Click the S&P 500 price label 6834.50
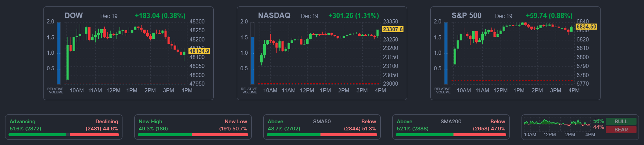Image resolution: width=644 pixels, height=145 pixels. (x=586, y=26)
